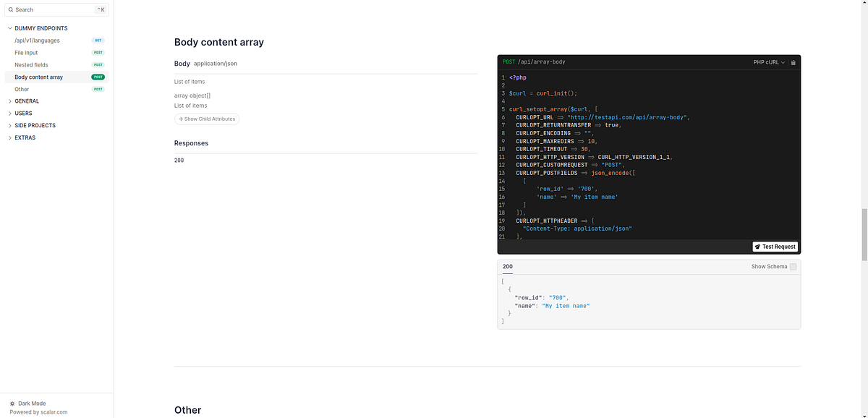Click the Test Request button
Screen dimensions: 868x418
tap(775, 247)
